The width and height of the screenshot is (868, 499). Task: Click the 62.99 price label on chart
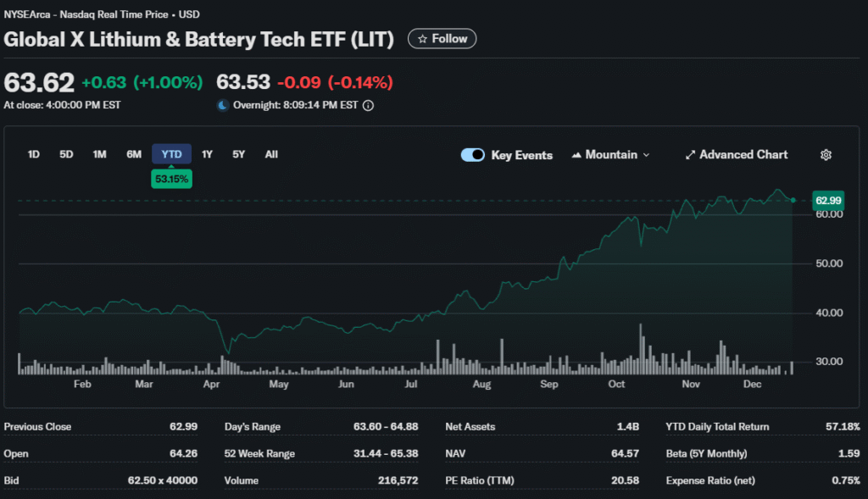pos(827,200)
